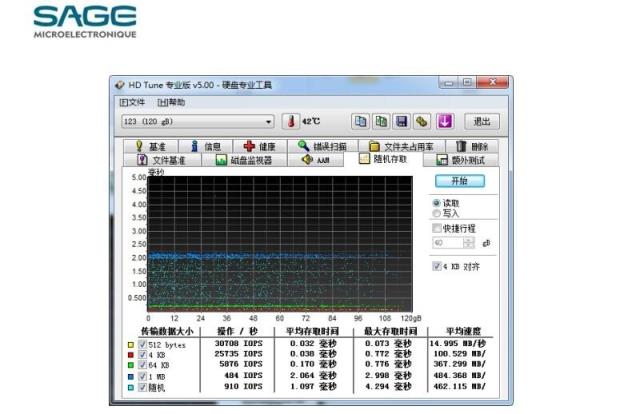Click the 42℃ temperature reading
640x414 pixels.
click(x=311, y=121)
